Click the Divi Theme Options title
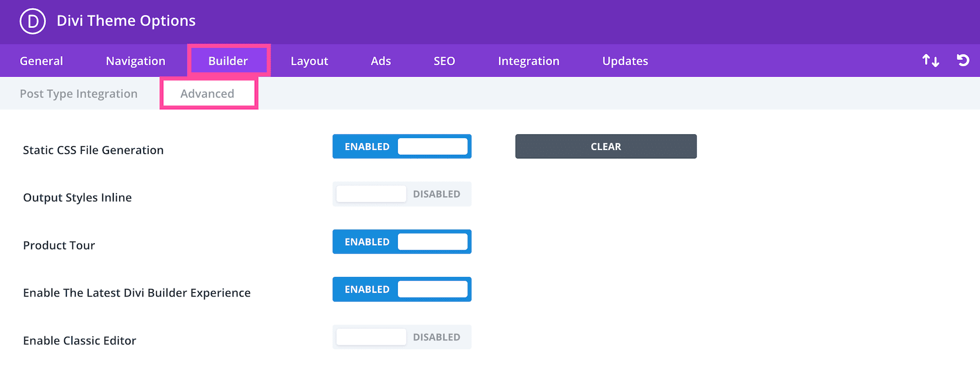Image resolution: width=980 pixels, height=377 pixels. click(x=126, y=21)
